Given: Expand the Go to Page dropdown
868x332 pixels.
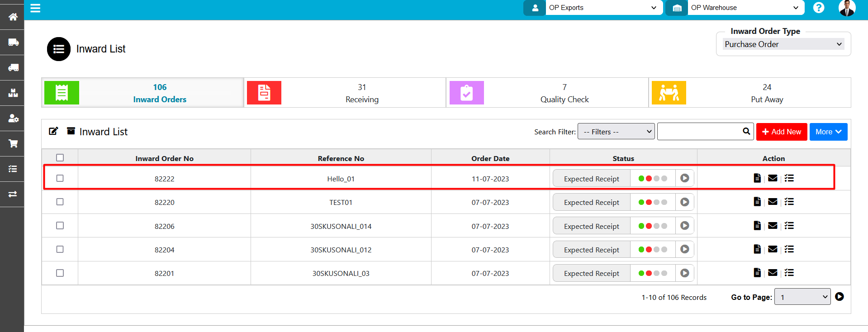Looking at the screenshot, I should (x=802, y=297).
